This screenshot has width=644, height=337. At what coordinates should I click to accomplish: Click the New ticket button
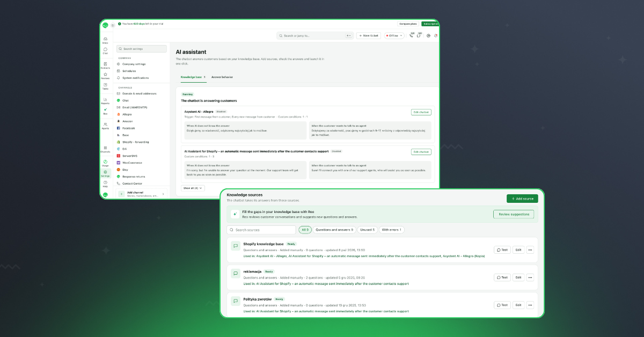369,35
